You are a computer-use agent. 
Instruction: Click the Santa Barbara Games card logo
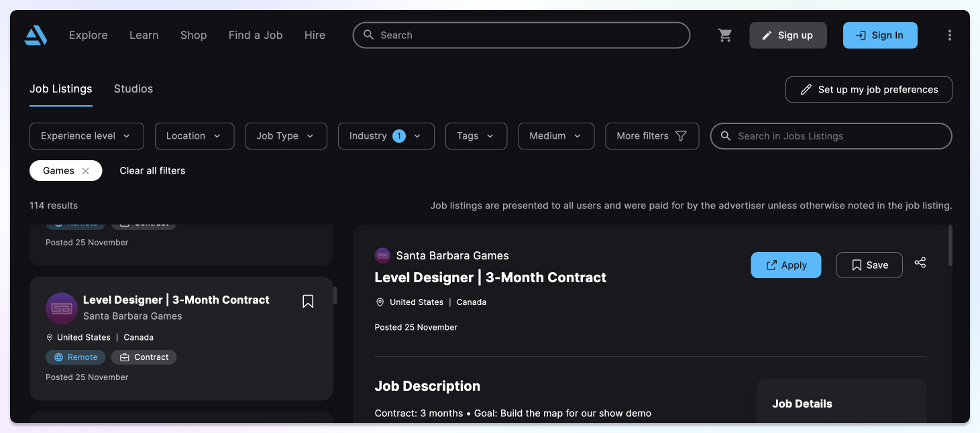(x=61, y=308)
